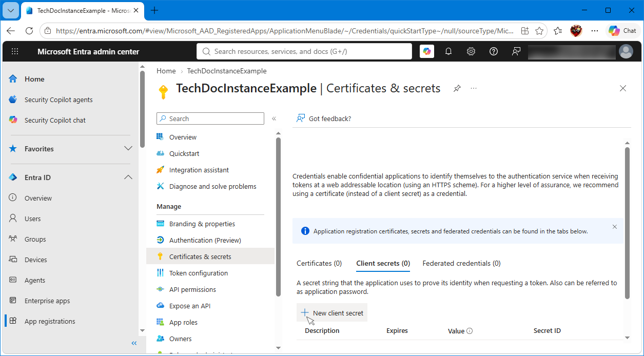The height and width of the screenshot is (356, 644).
Task: Open the notifications bell
Action: (x=448, y=51)
